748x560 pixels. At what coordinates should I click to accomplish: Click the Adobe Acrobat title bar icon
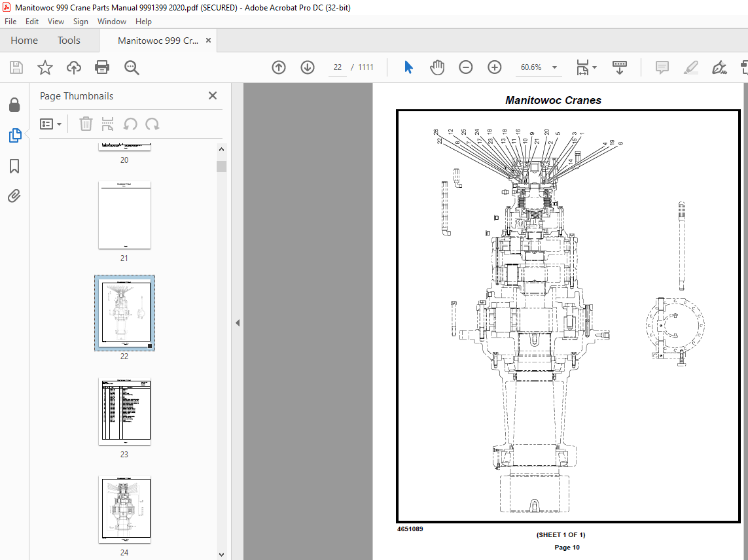(x=7, y=7)
